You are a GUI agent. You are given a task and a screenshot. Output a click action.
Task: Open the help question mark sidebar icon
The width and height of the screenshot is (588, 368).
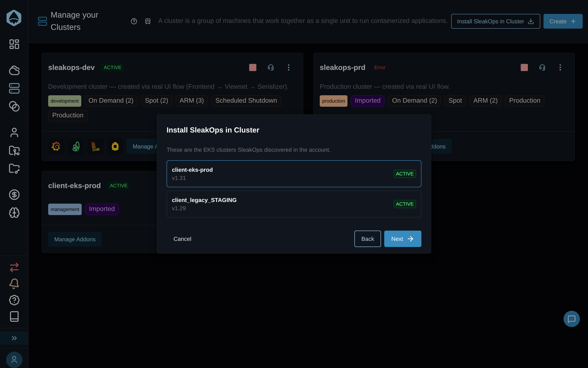14,300
